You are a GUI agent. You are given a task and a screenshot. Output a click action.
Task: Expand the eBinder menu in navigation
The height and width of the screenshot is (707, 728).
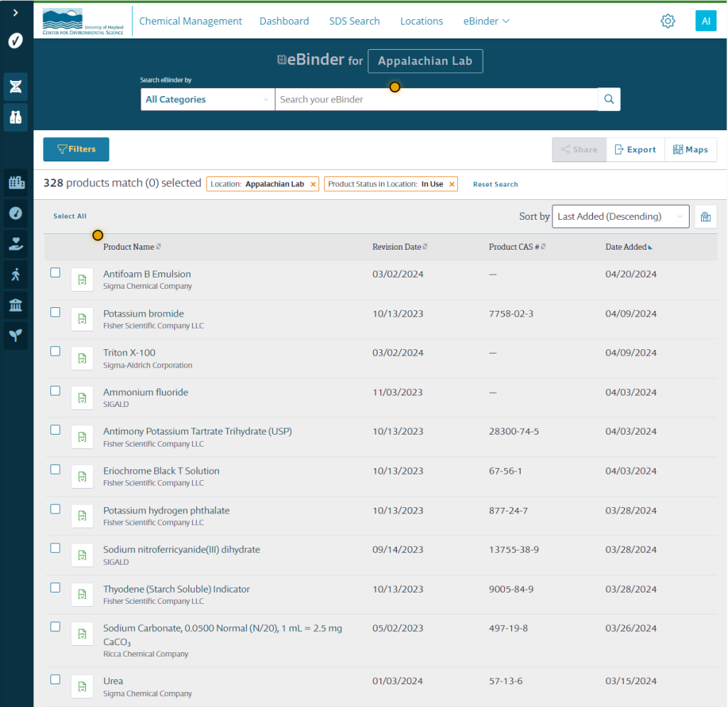pyautogui.click(x=486, y=21)
